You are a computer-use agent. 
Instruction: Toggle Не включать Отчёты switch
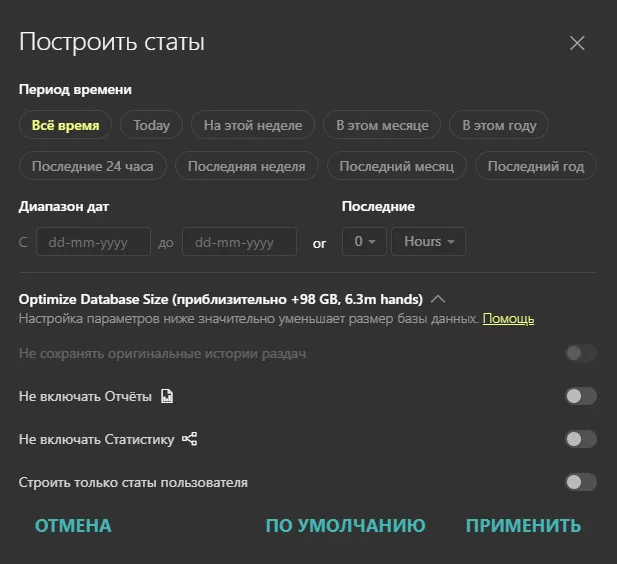click(580, 397)
